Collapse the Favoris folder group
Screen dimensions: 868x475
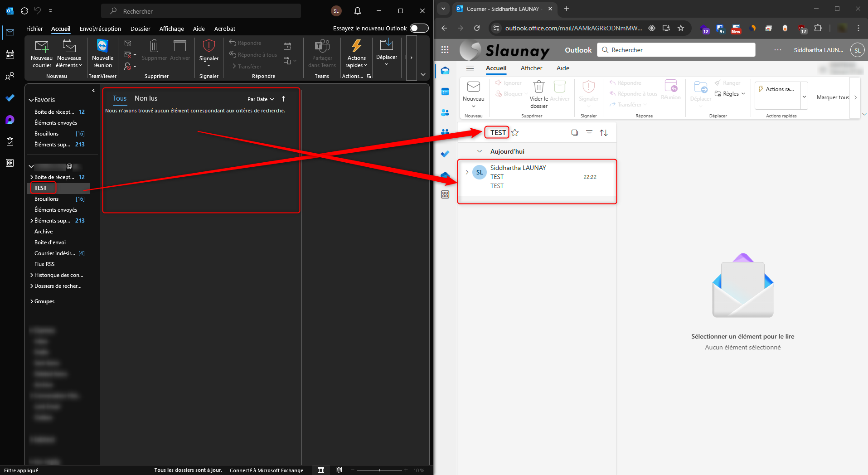point(31,100)
